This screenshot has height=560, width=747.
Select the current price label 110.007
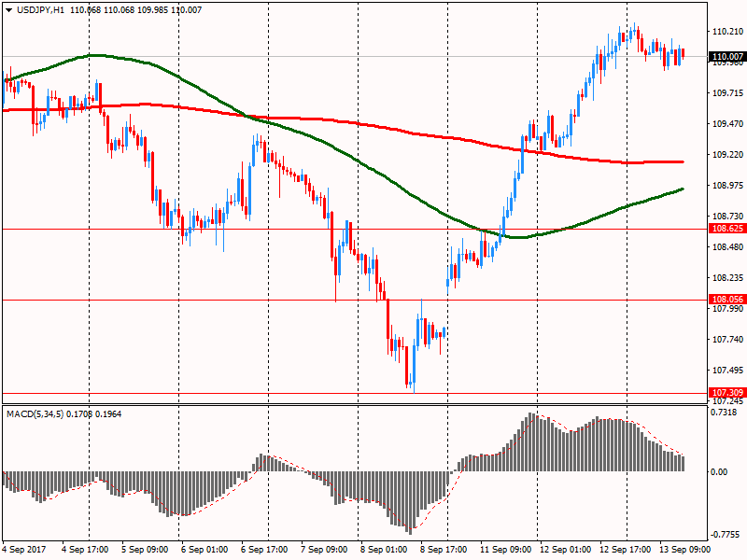(x=727, y=57)
